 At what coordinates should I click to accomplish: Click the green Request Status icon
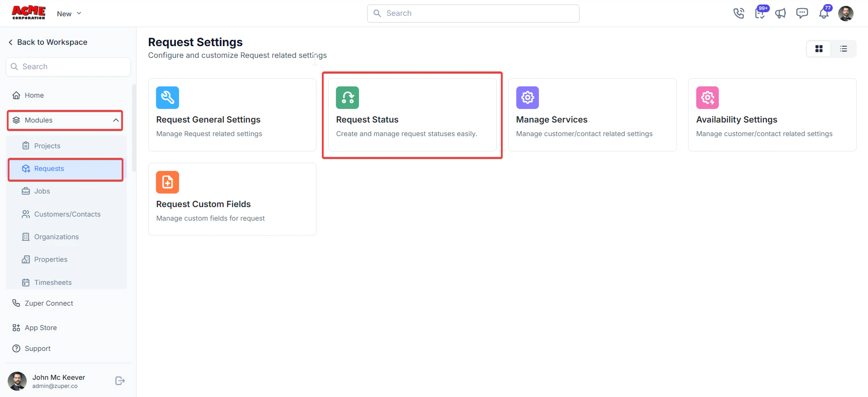(x=348, y=98)
